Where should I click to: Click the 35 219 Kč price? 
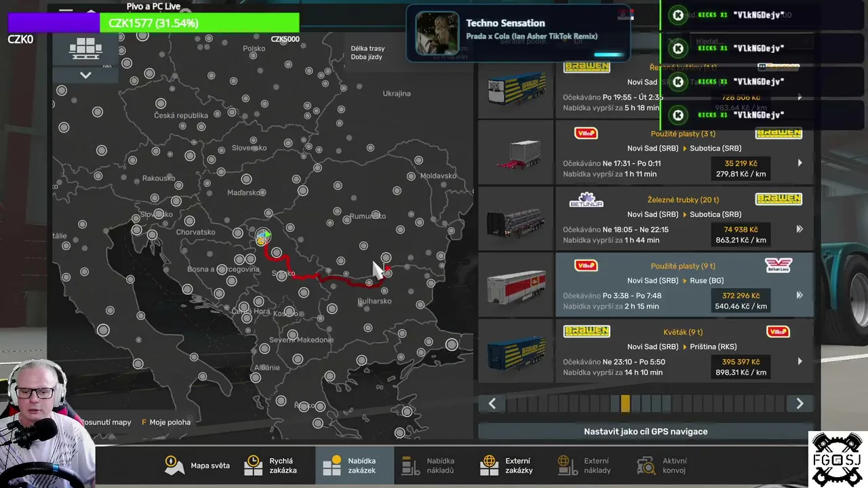tap(741, 163)
